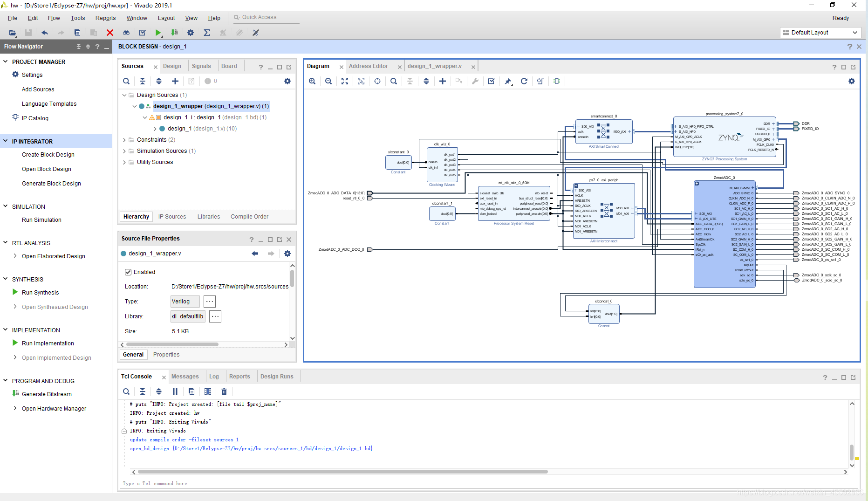Switch to the Address Editor tab

pyautogui.click(x=369, y=66)
